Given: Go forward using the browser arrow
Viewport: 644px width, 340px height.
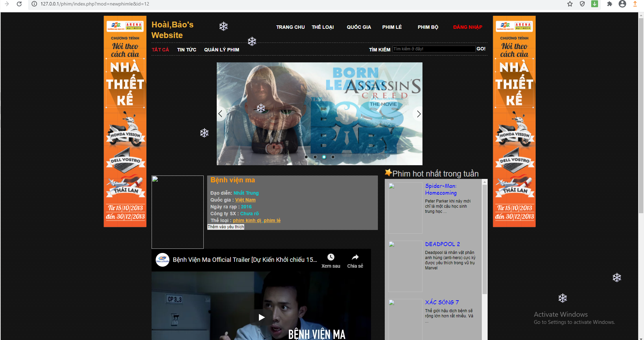Looking at the screenshot, I should [7, 4].
